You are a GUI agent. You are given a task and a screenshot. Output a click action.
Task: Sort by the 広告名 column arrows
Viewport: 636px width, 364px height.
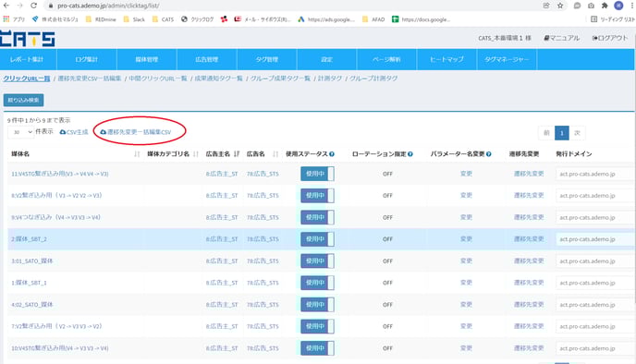pos(275,154)
